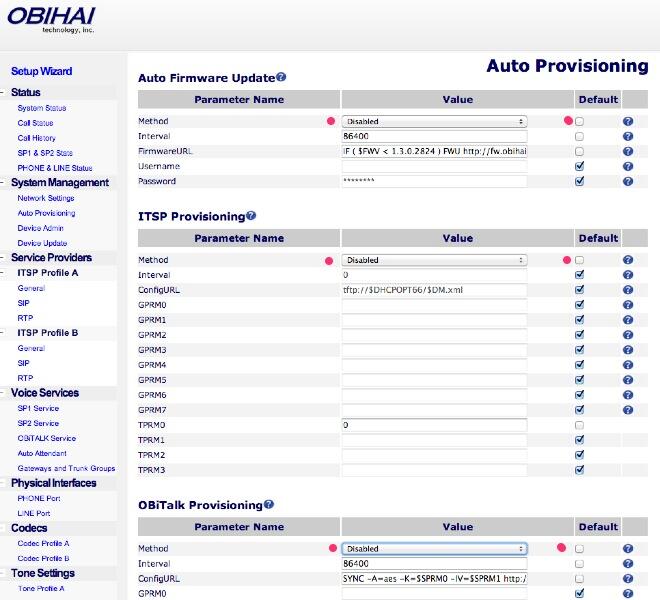660x600 pixels.
Task: Click help icon for Auto Firmware Update Method row
Action: pos(628,121)
